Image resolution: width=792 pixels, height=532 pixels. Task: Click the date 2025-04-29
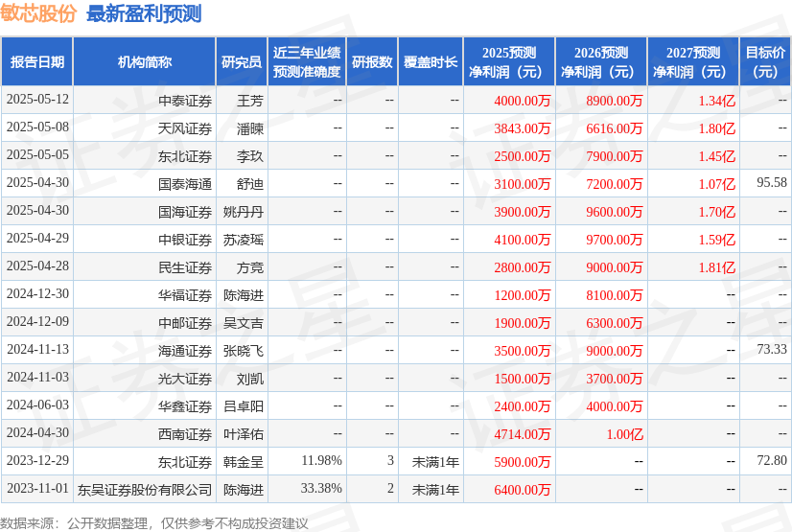pos(37,239)
